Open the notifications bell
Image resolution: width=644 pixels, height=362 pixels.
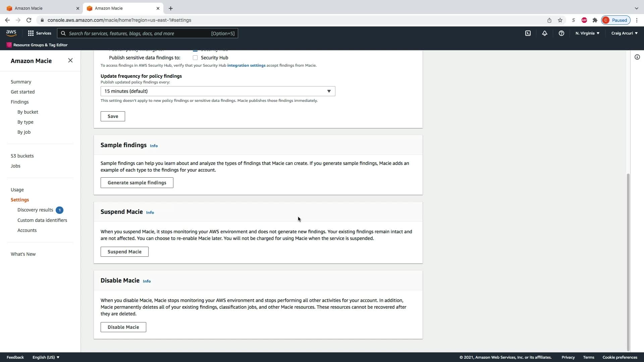[545, 33]
